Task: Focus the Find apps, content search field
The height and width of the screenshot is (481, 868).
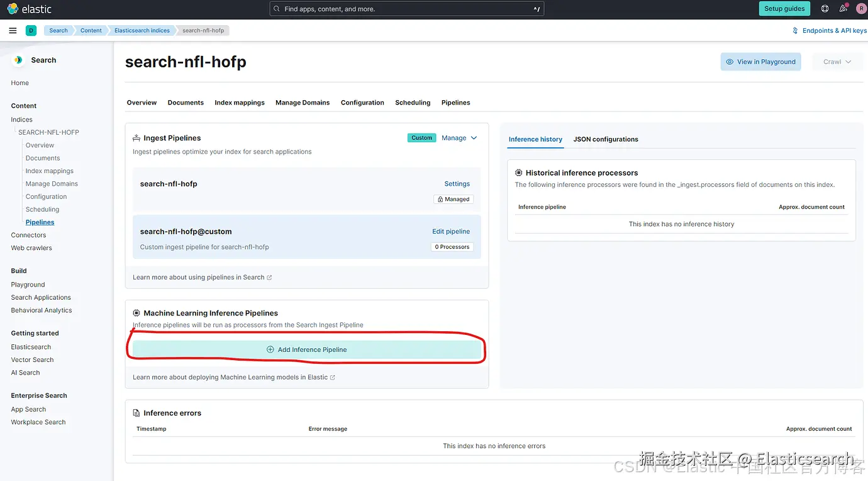Action: point(407,9)
